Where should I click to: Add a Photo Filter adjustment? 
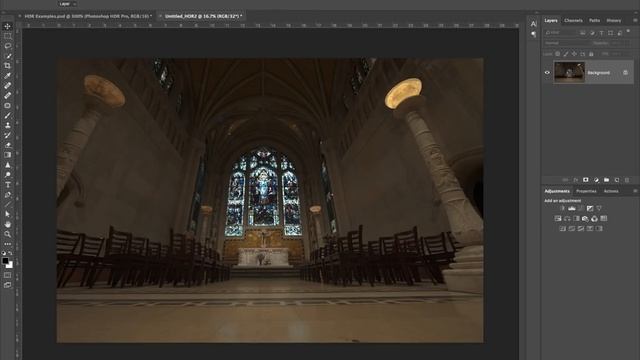tap(585, 218)
